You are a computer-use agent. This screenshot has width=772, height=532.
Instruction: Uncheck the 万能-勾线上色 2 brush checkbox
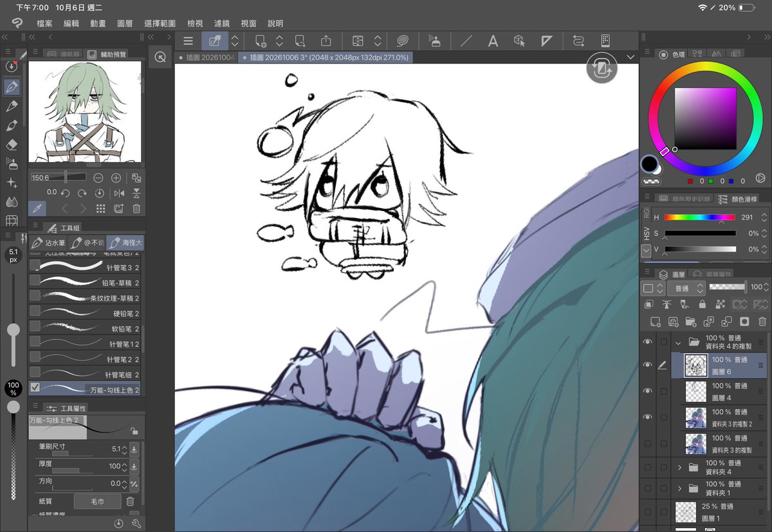35,388
